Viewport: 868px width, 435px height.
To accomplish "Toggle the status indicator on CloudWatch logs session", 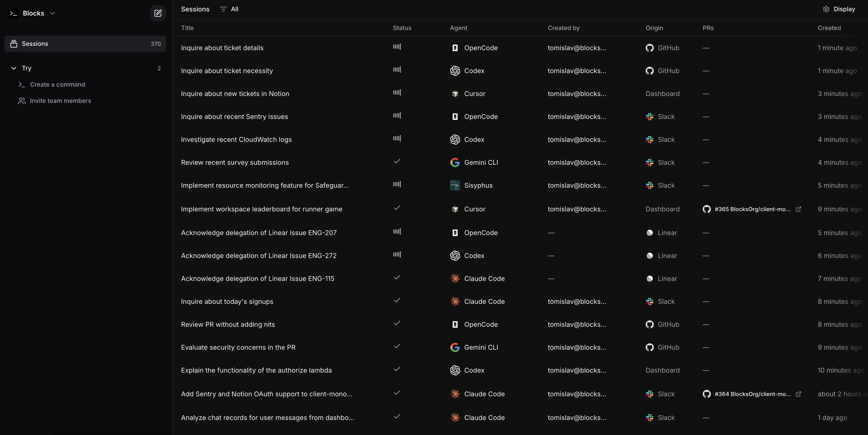I will (x=397, y=139).
